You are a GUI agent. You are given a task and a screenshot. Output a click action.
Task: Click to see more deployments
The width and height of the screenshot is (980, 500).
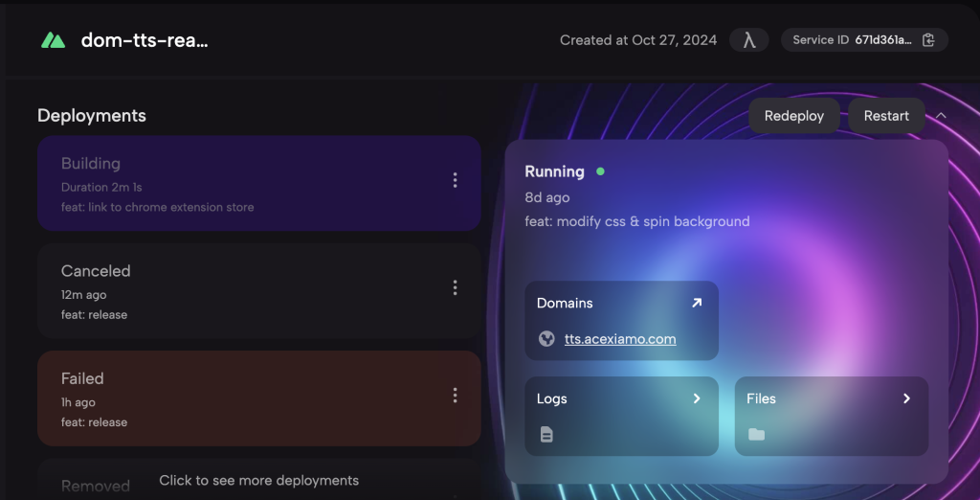point(258,480)
